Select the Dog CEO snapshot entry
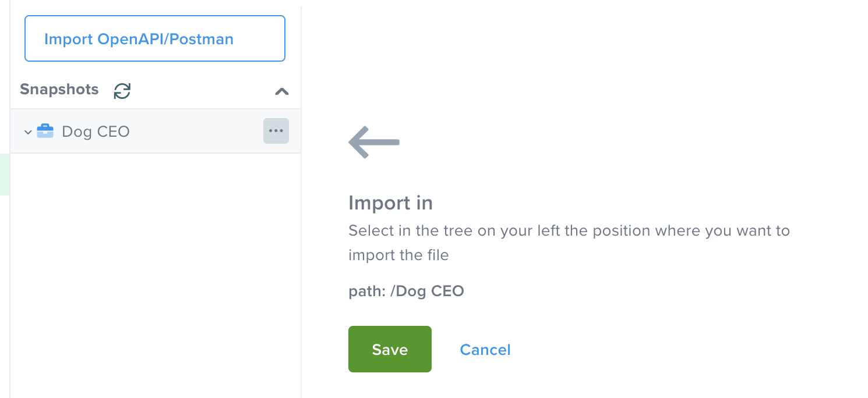 tap(96, 131)
